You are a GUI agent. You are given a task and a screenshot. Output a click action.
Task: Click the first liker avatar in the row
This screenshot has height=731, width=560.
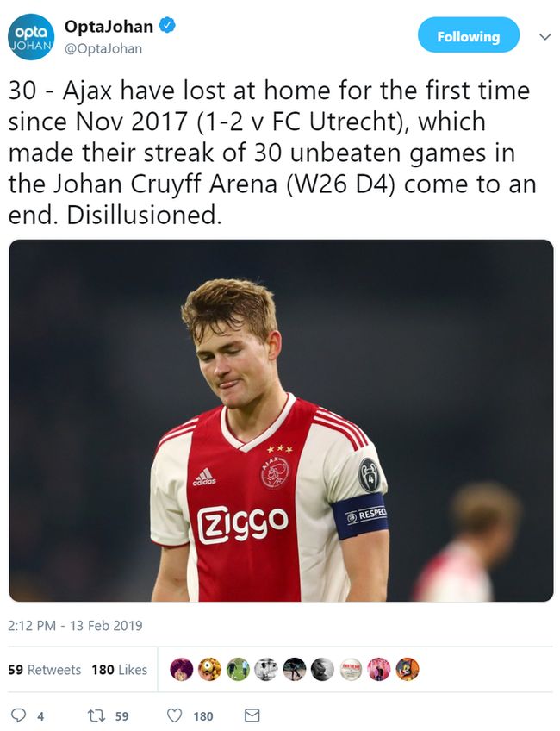click(181, 670)
